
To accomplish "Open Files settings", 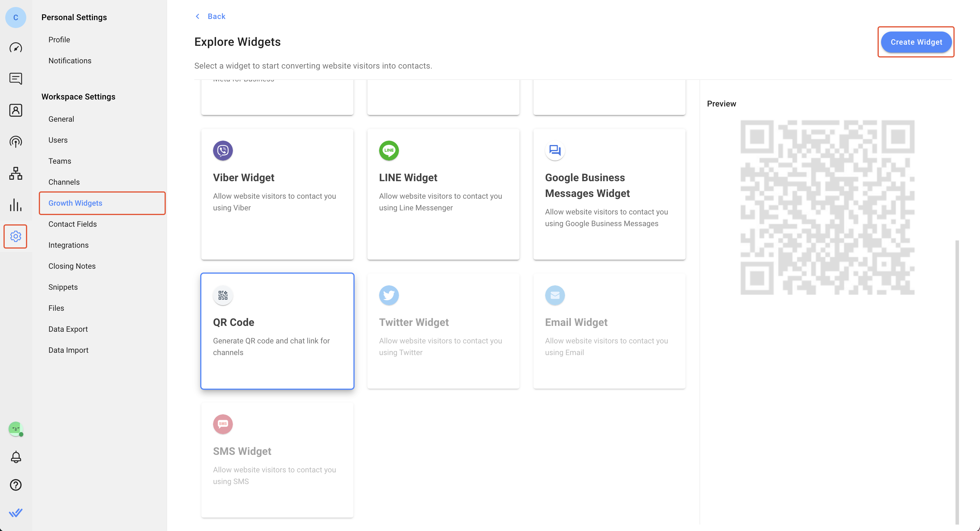I will point(56,308).
